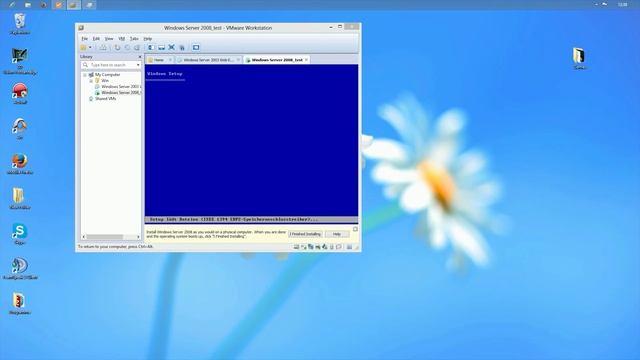Open the library search filter dropdown
640x360 pixels.
tap(138, 65)
